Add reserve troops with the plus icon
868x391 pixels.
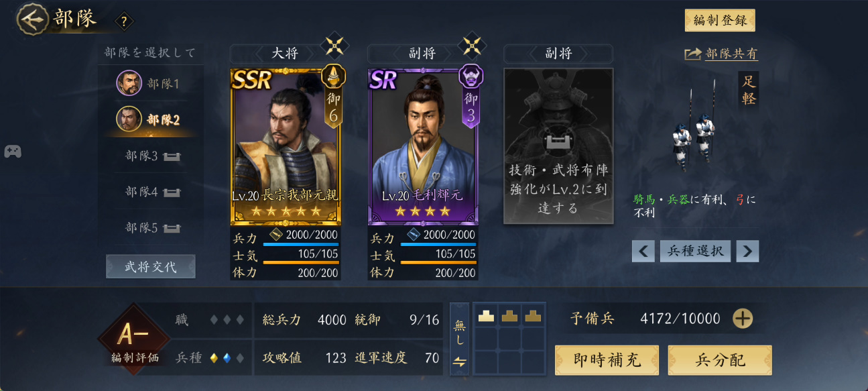click(742, 319)
